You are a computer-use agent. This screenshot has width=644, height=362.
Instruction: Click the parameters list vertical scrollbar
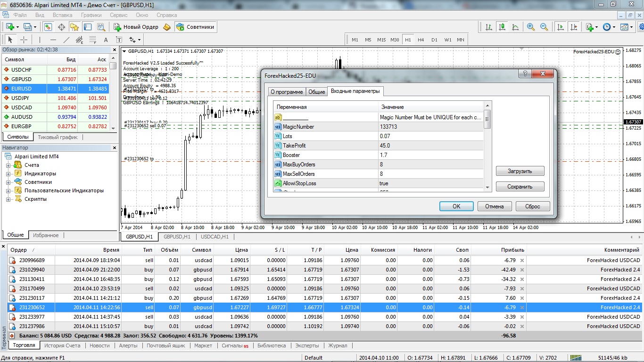(488, 146)
